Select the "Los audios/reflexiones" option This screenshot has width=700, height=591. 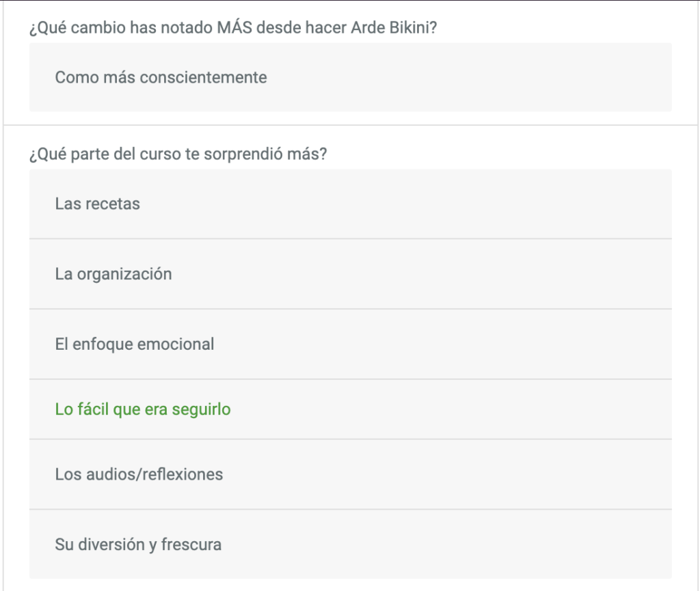tap(351, 475)
